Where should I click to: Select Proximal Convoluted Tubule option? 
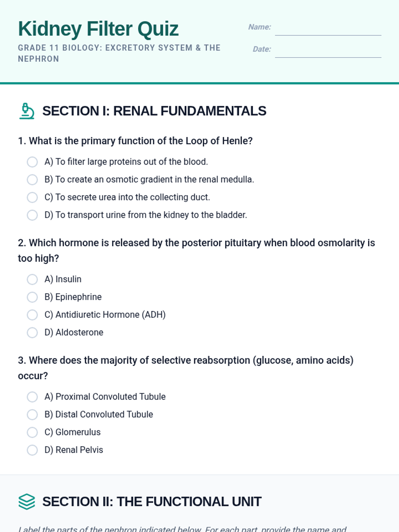(x=32, y=397)
